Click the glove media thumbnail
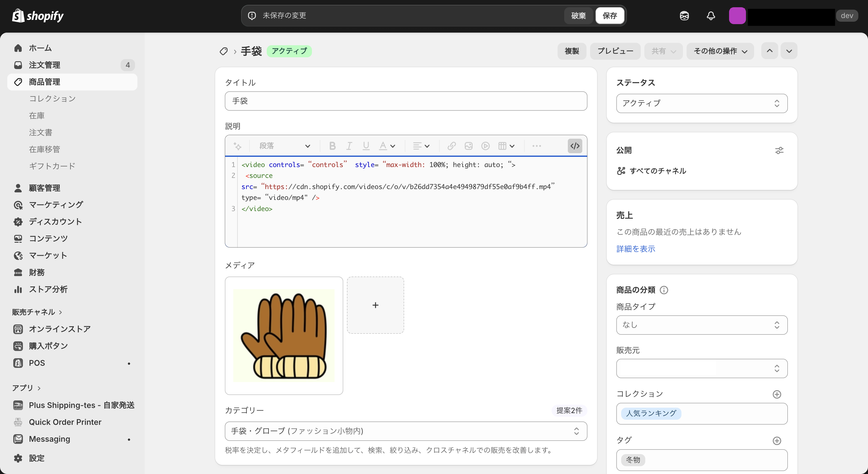 point(284,336)
